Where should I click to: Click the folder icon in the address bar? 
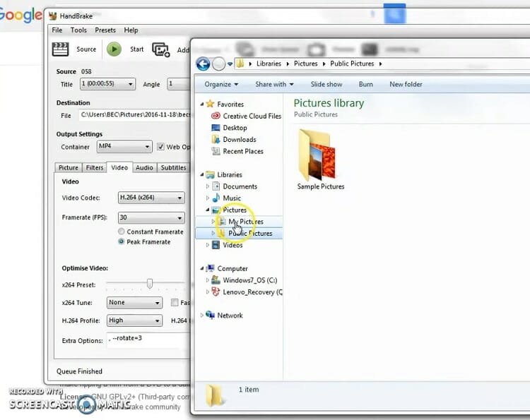click(240, 64)
